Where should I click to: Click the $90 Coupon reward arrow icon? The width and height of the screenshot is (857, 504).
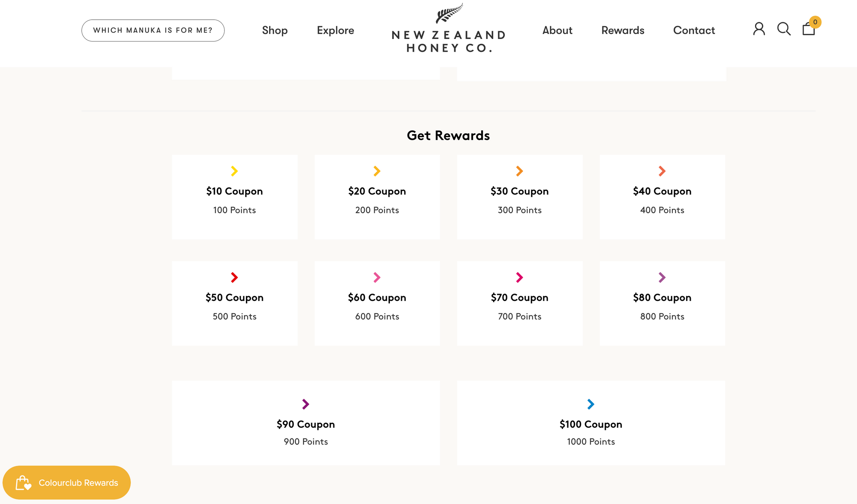(x=306, y=404)
